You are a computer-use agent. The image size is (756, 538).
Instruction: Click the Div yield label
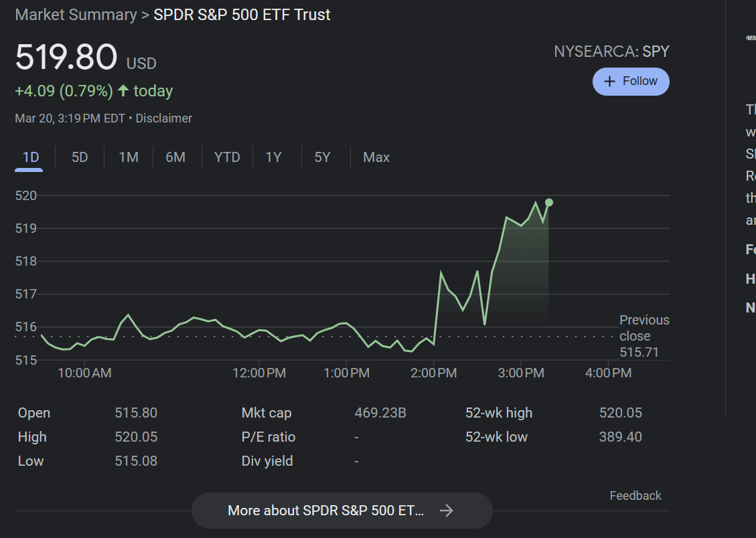(x=267, y=462)
